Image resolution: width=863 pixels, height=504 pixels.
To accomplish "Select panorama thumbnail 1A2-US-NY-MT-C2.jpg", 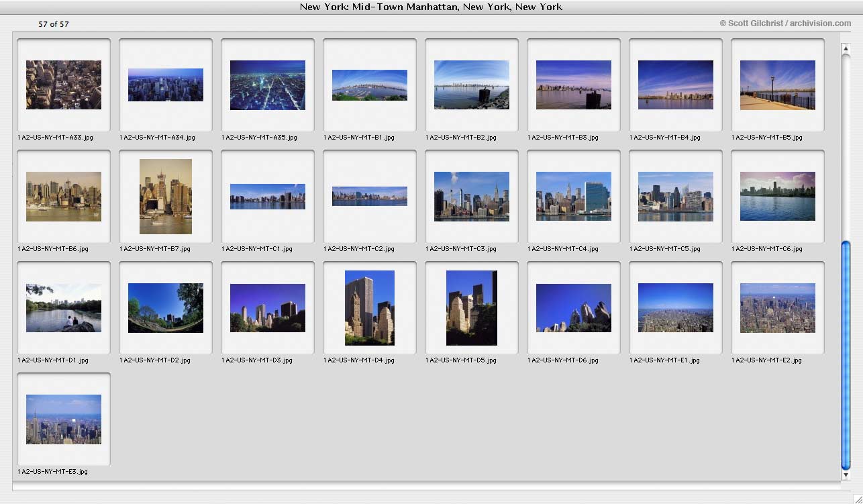I will [370, 196].
